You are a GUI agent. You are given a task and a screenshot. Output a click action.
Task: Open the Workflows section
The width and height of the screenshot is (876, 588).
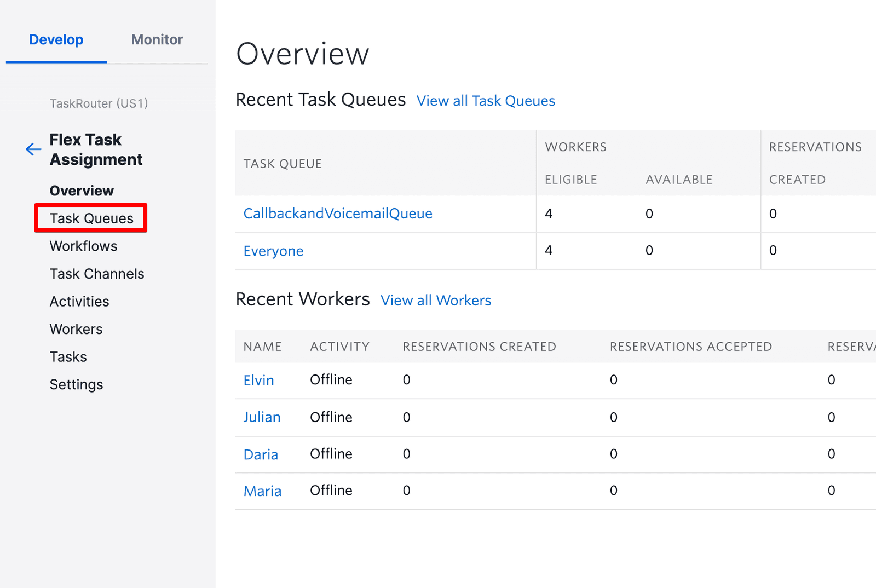[83, 246]
